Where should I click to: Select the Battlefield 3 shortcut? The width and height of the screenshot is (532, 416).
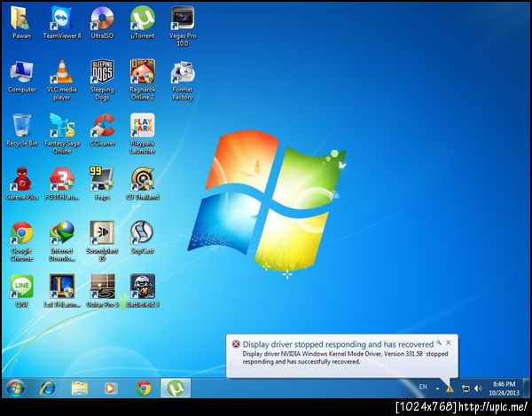point(143,291)
